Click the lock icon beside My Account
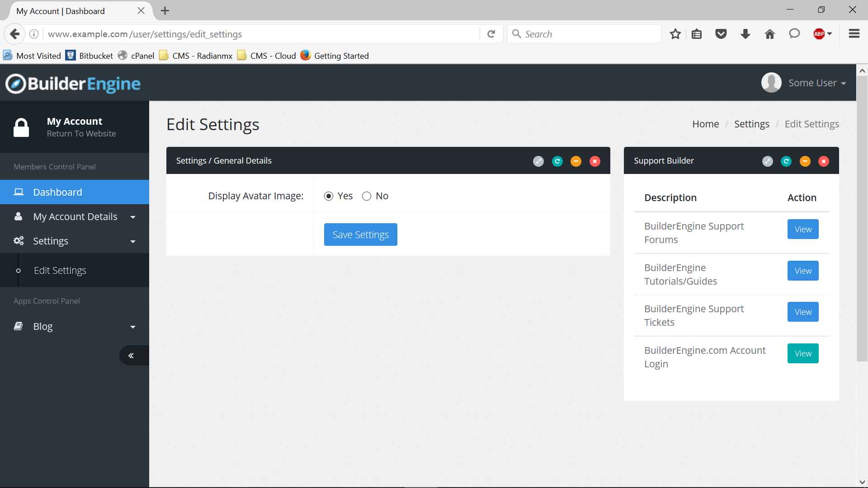868x488 pixels. click(21, 127)
